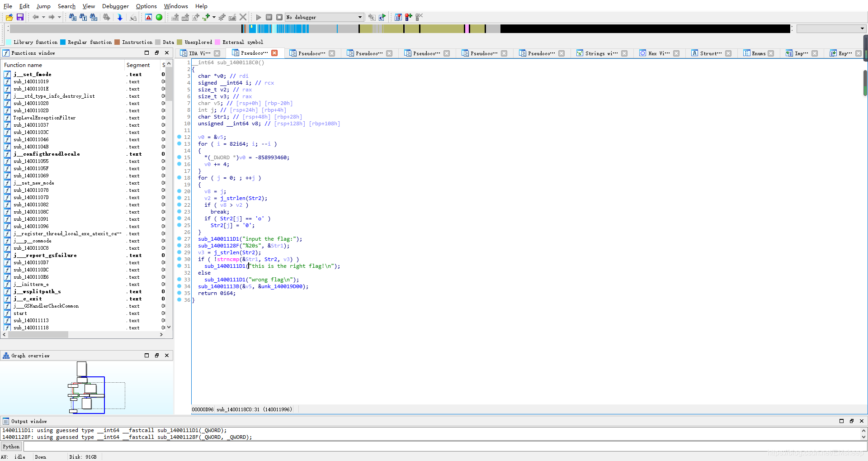Viewport: 868px width, 461px height.
Task: Toggle breakpoint dot on line 35
Action: coord(179,293)
